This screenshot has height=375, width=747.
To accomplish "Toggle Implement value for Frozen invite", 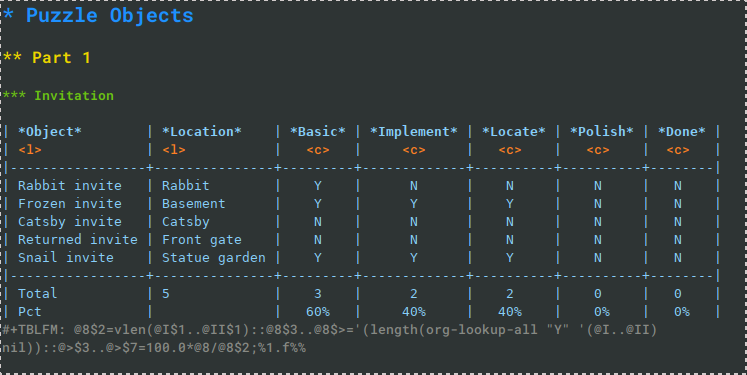I will (x=414, y=203).
